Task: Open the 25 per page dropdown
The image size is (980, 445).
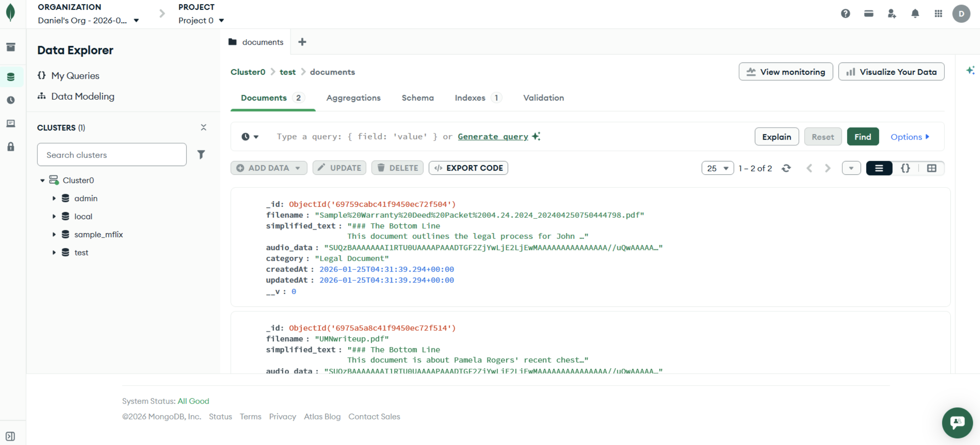Action: 717,168
